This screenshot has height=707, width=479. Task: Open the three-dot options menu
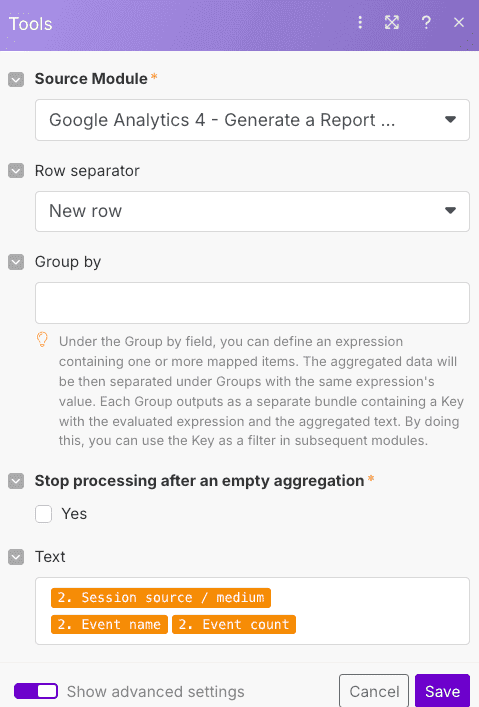click(360, 22)
